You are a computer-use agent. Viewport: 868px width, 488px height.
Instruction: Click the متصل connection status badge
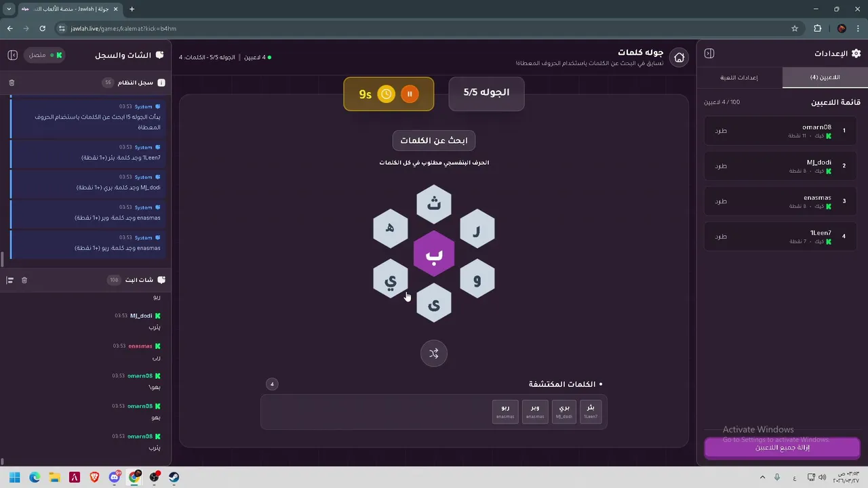click(45, 55)
